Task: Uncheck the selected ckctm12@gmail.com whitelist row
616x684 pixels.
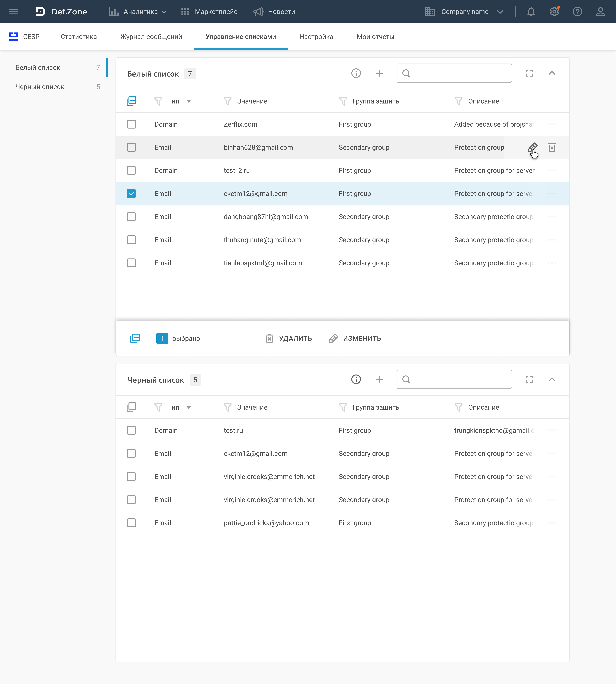Action: click(131, 194)
